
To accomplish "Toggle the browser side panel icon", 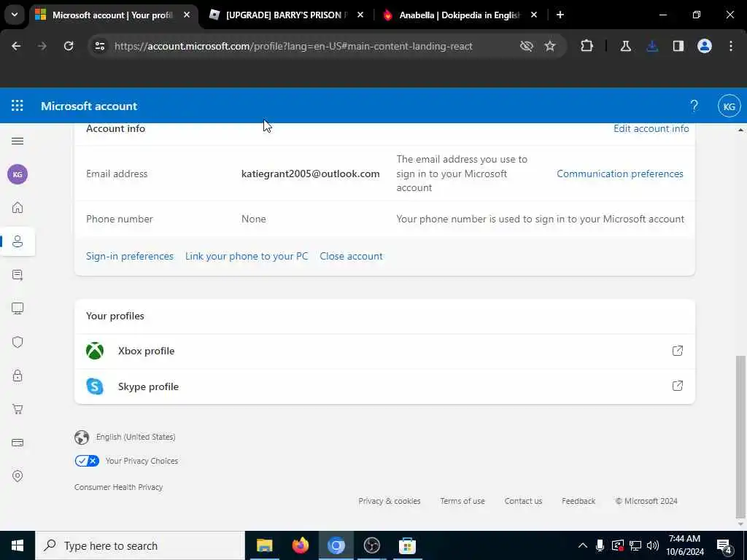I will tap(678, 46).
